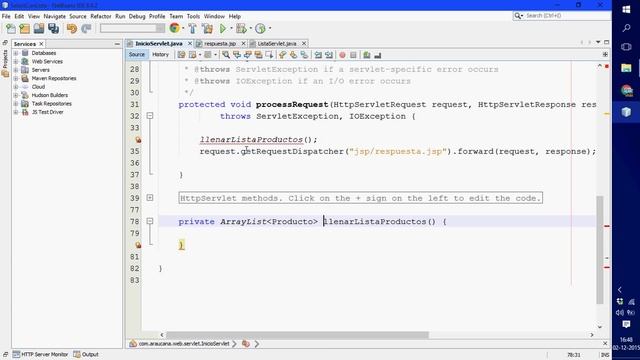Screen dimensions: 640x360
Task: Click the error hint bulb on line 80
Action: click(138, 245)
